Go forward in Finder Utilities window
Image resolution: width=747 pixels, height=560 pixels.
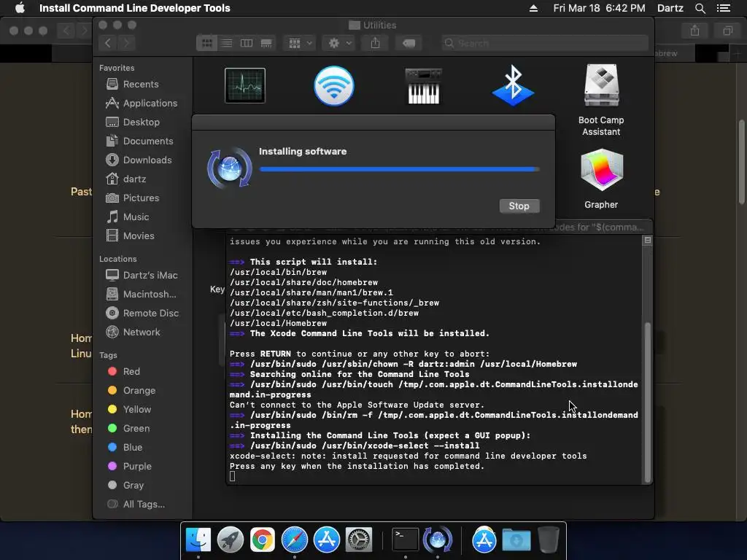pos(126,43)
